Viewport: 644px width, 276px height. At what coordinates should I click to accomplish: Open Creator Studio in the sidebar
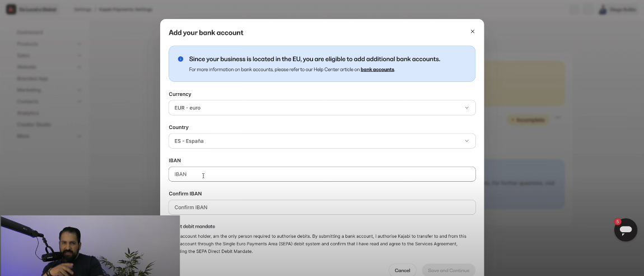pyautogui.click(x=34, y=125)
